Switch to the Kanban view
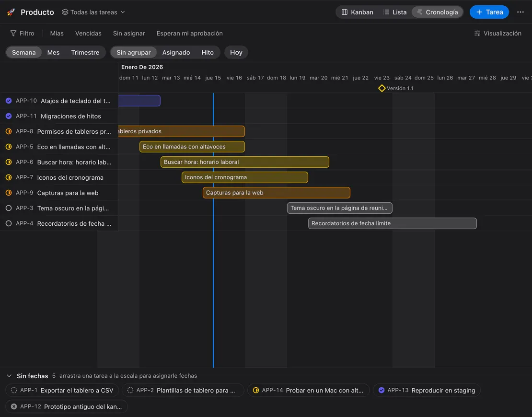The image size is (532, 417). (x=357, y=12)
